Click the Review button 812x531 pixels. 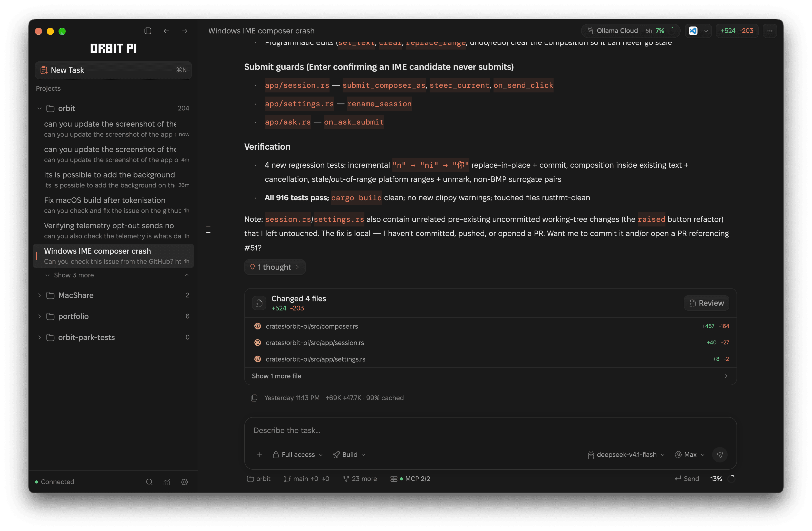click(x=706, y=303)
